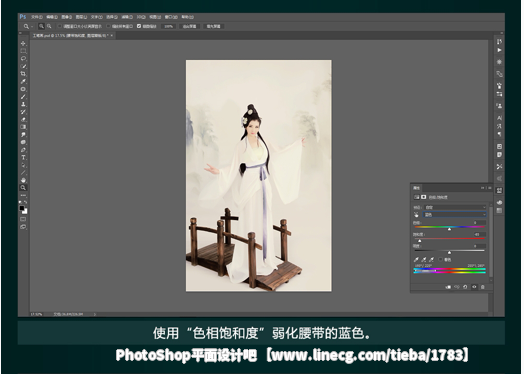Image resolution: width=524 pixels, height=374 pixels.
Task: Open the blue-outlined color channel dropdown
Action: pos(455,215)
